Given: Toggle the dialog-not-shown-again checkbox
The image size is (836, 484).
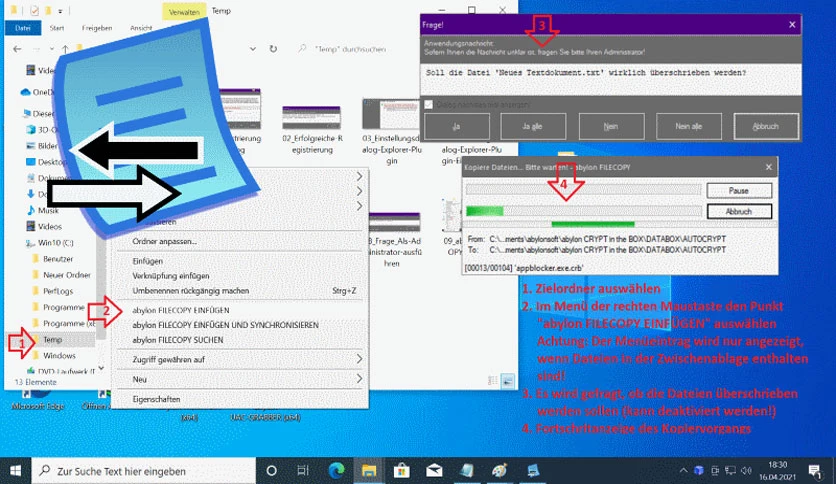Looking at the screenshot, I should (429, 104).
